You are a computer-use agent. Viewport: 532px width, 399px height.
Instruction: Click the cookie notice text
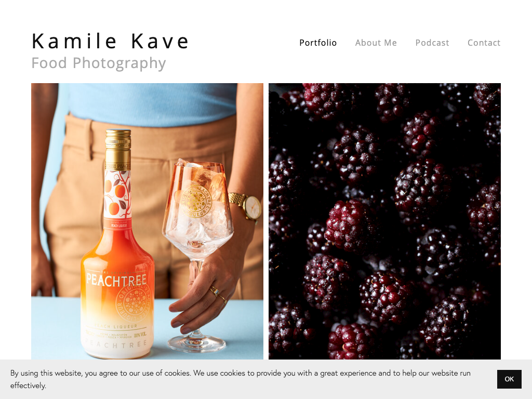pyautogui.click(x=240, y=379)
